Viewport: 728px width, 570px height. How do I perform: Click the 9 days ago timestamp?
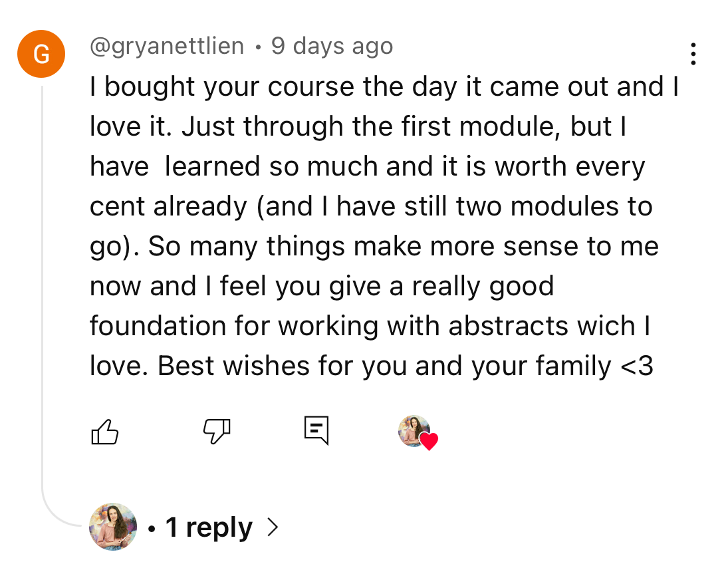(332, 47)
